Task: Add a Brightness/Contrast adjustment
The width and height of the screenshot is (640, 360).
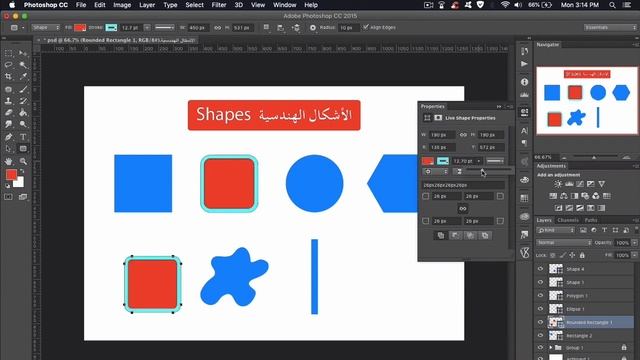Action: [558, 184]
